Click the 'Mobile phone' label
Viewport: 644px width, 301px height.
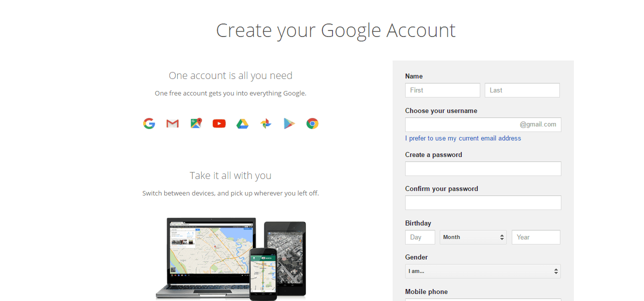pyautogui.click(x=427, y=291)
